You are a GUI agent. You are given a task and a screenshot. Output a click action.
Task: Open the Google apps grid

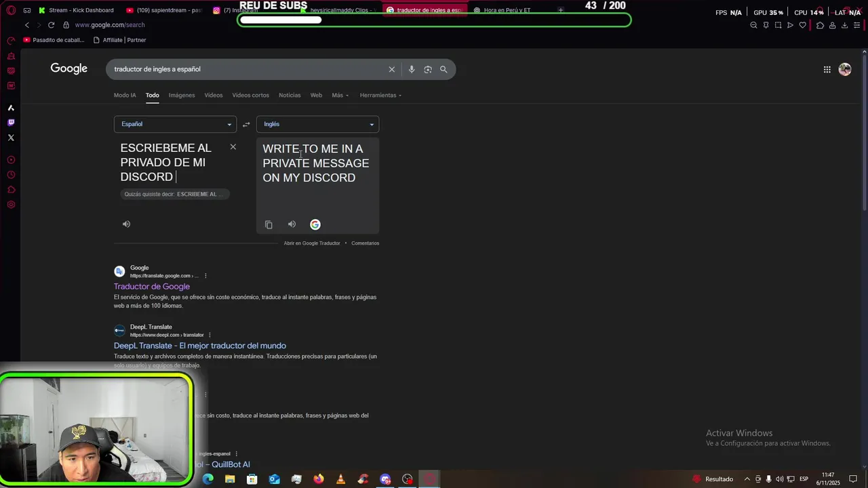click(827, 69)
